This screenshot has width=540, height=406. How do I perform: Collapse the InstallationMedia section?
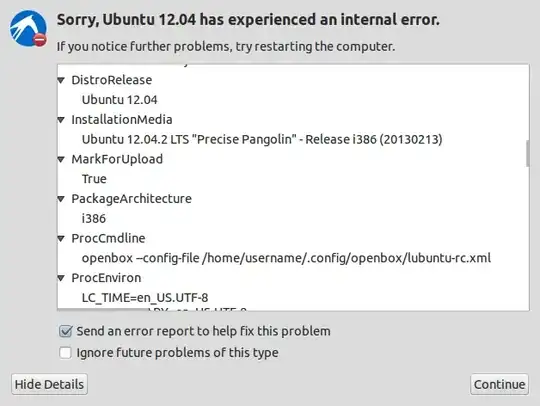[61, 120]
